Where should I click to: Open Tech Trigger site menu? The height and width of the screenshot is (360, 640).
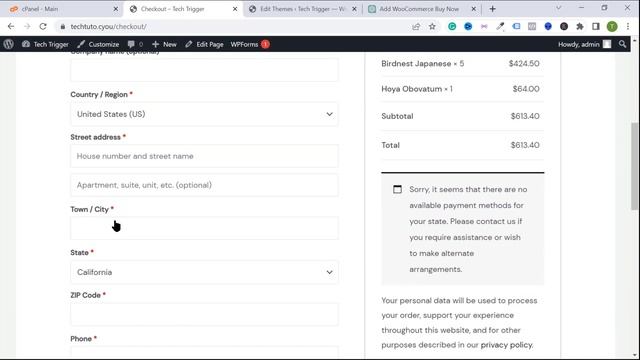pos(45,44)
